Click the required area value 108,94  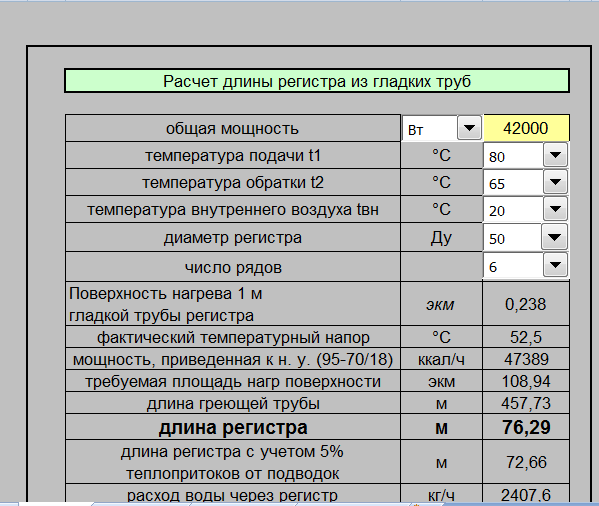(526, 381)
